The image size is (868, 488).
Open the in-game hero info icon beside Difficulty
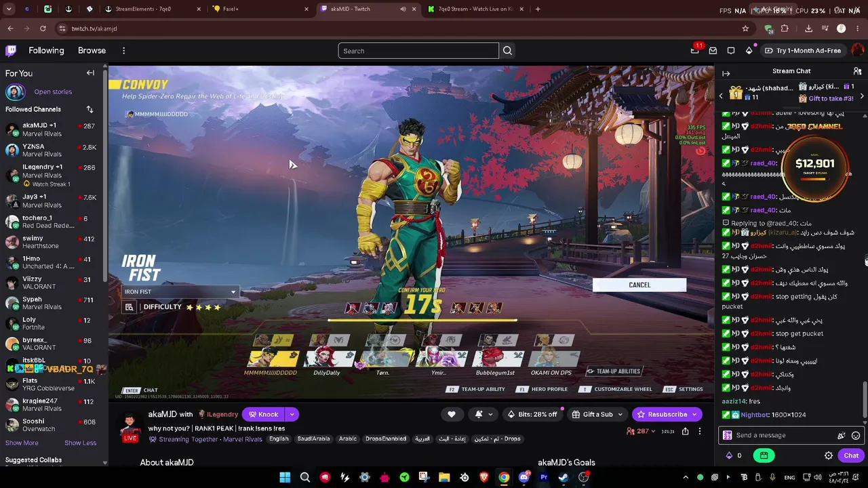pos(129,308)
